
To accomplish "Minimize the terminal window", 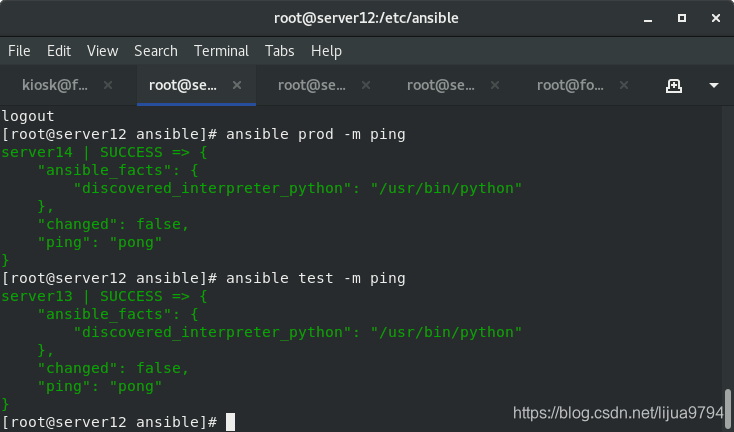I will [648, 19].
